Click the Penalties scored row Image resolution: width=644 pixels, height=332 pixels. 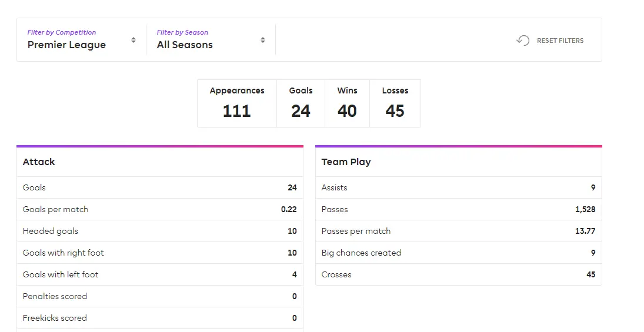[159, 296]
